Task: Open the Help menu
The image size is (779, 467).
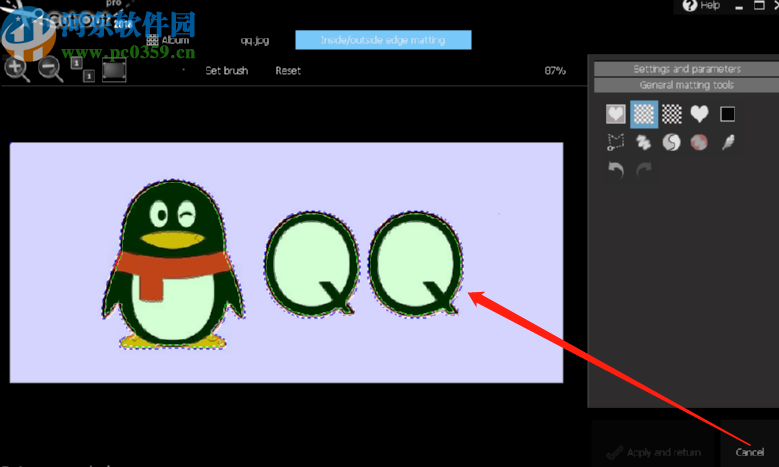Action: [x=701, y=5]
